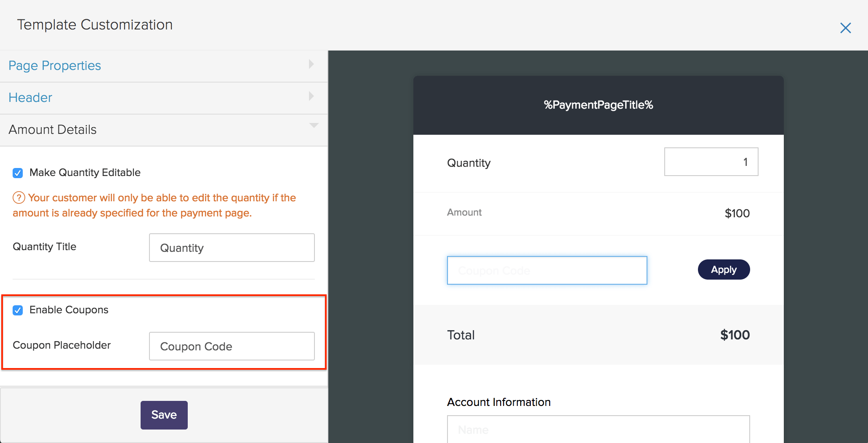This screenshot has height=443, width=868.
Task: Click the Coupon Code field in preview
Action: coord(546,270)
